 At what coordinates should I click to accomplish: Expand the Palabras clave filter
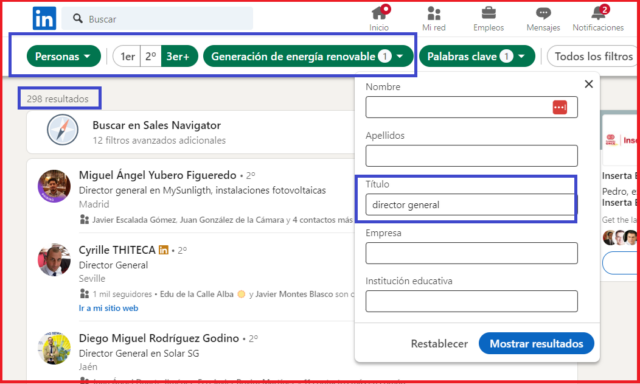[x=477, y=56]
